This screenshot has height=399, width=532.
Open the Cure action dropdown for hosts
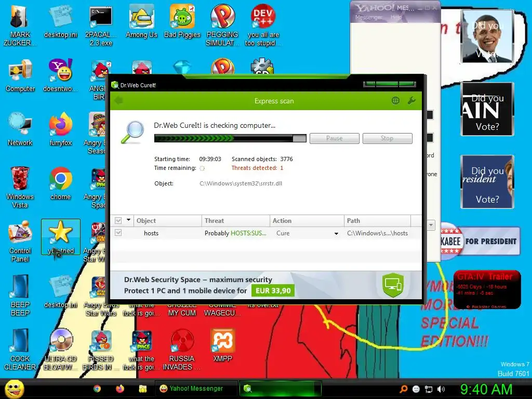click(336, 233)
